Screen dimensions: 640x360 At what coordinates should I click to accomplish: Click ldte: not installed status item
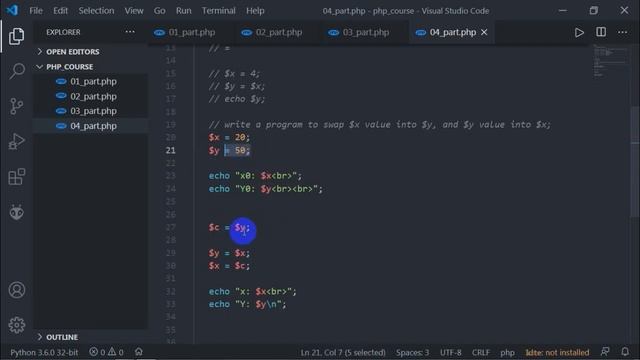(x=557, y=352)
